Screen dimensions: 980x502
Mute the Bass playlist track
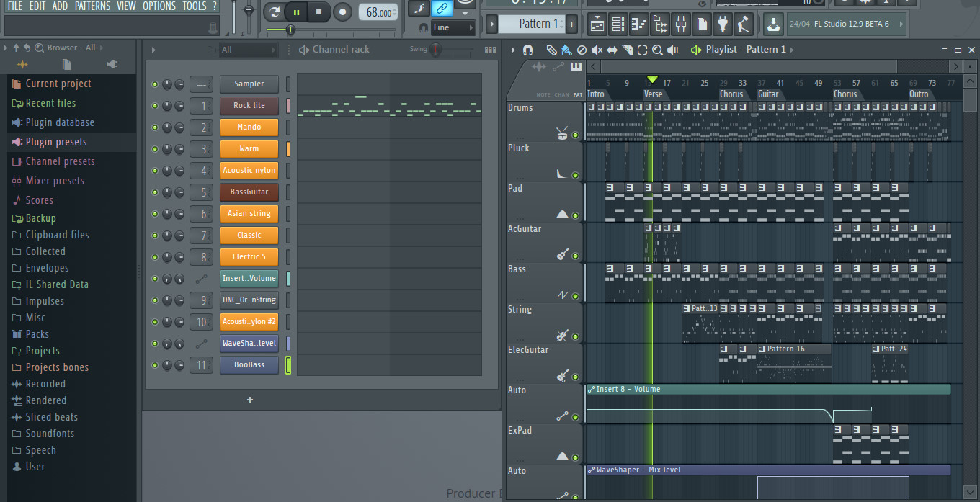tap(575, 296)
